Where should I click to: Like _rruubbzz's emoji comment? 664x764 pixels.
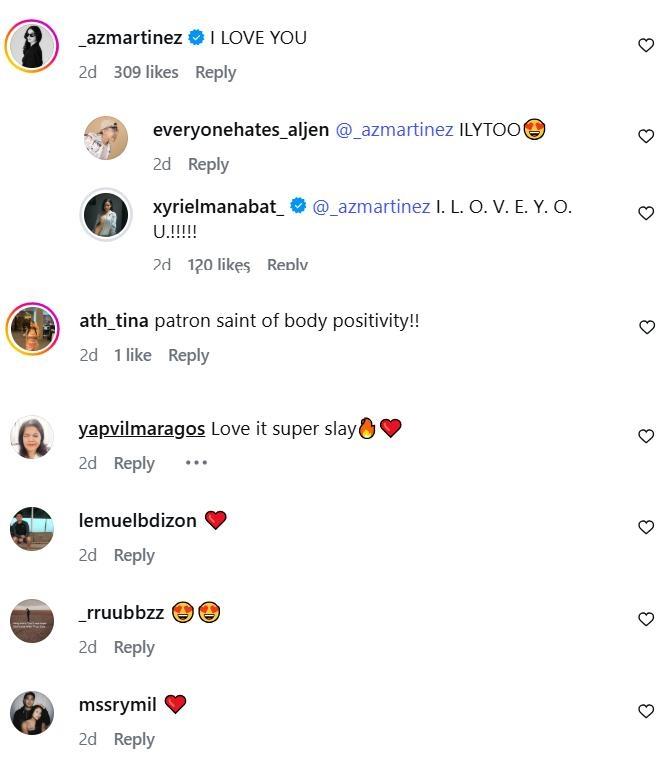coord(646,619)
